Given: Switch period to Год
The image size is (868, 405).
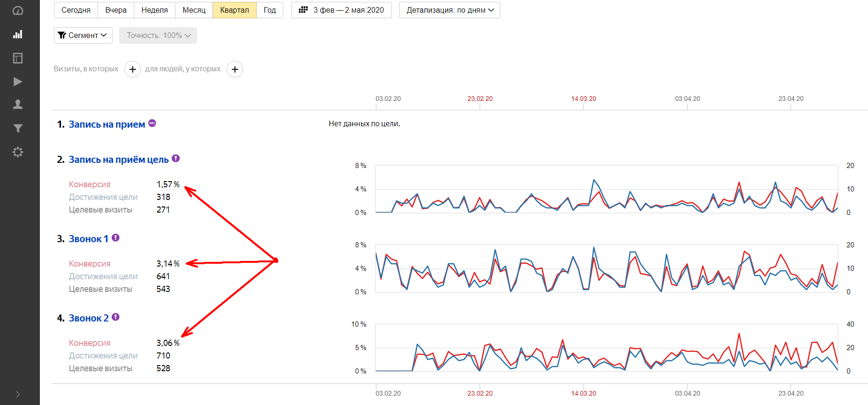Looking at the screenshot, I should (x=270, y=10).
